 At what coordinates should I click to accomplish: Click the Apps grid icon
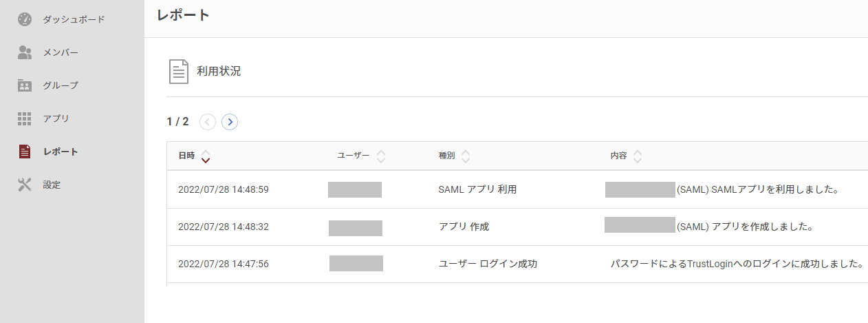(25, 118)
